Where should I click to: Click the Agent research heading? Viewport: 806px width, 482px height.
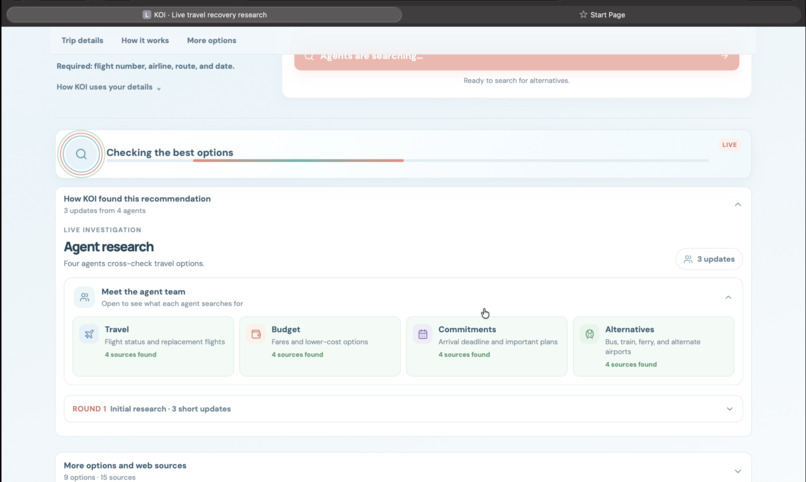(x=108, y=247)
